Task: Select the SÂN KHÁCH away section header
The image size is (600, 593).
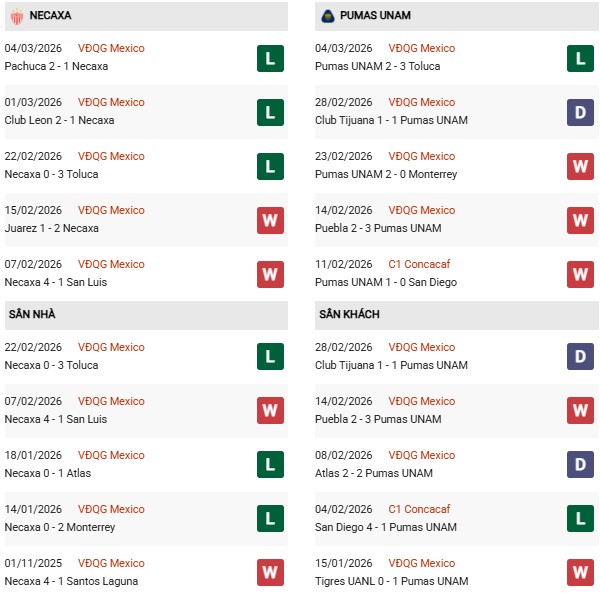Action: [x=349, y=314]
